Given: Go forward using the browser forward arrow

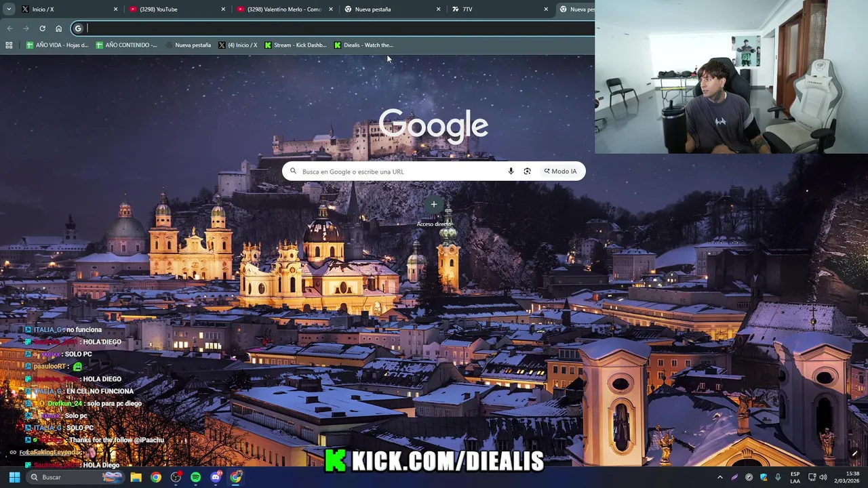Looking at the screenshot, I should (26, 28).
